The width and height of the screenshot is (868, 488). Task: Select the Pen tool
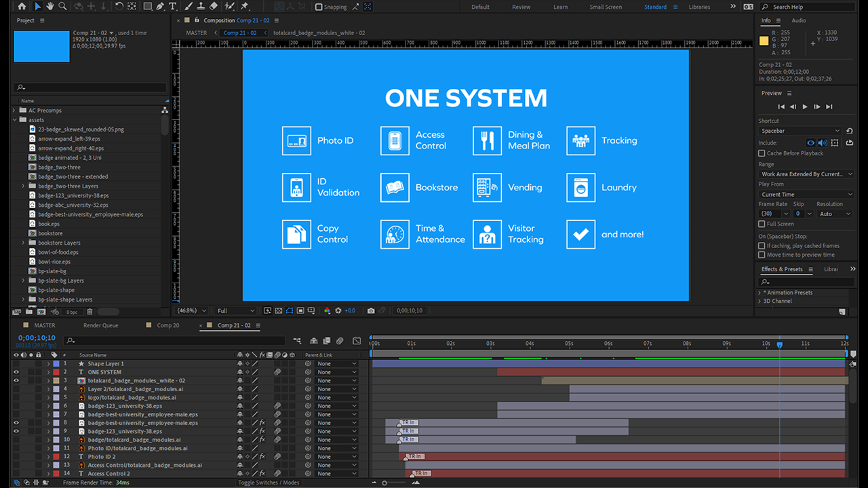pyautogui.click(x=160, y=6)
